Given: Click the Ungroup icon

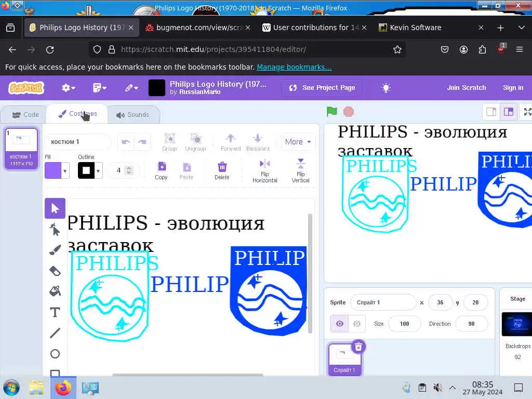Looking at the screenshot, I should click(x=196, y=138).
